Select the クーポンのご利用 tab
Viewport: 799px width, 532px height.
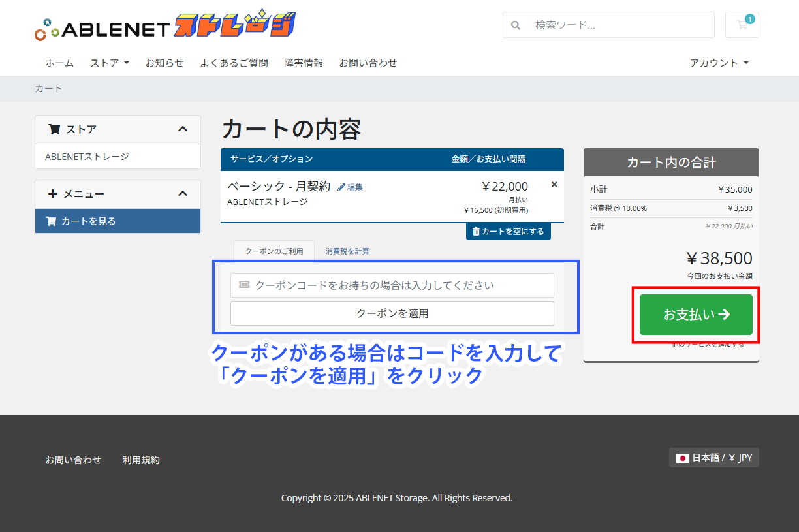pos(274,251)
